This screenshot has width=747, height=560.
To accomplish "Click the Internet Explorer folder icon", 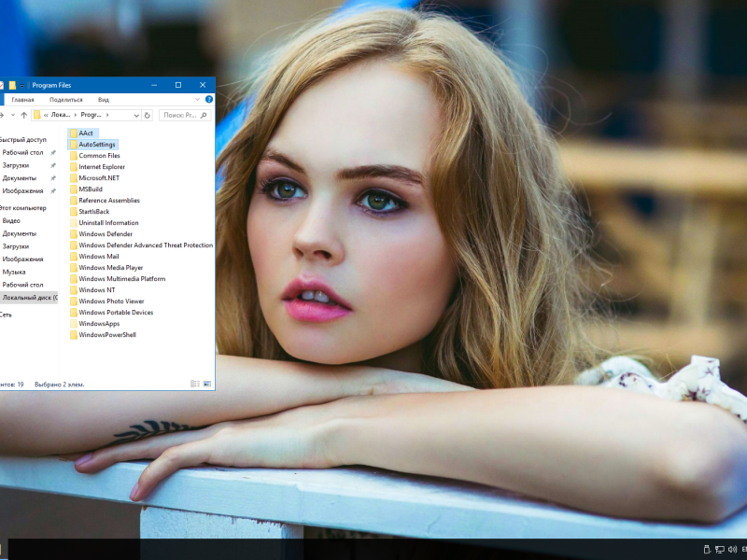I will coord(74,167).
